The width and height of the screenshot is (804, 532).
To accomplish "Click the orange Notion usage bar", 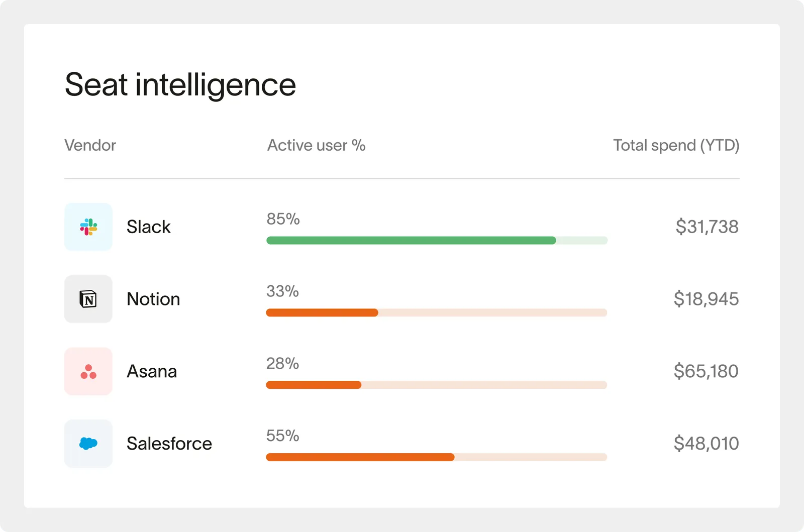I will [x=322, y=313].
